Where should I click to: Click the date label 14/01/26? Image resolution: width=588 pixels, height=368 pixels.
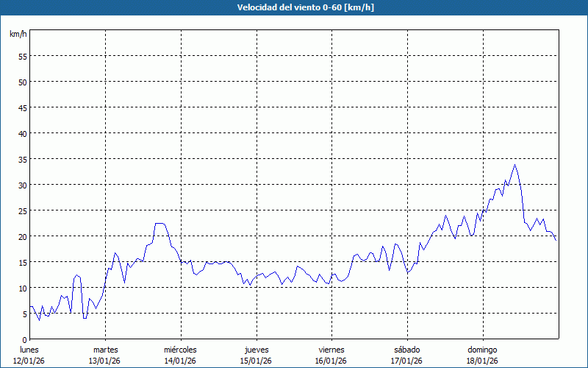tap(180, 361)
